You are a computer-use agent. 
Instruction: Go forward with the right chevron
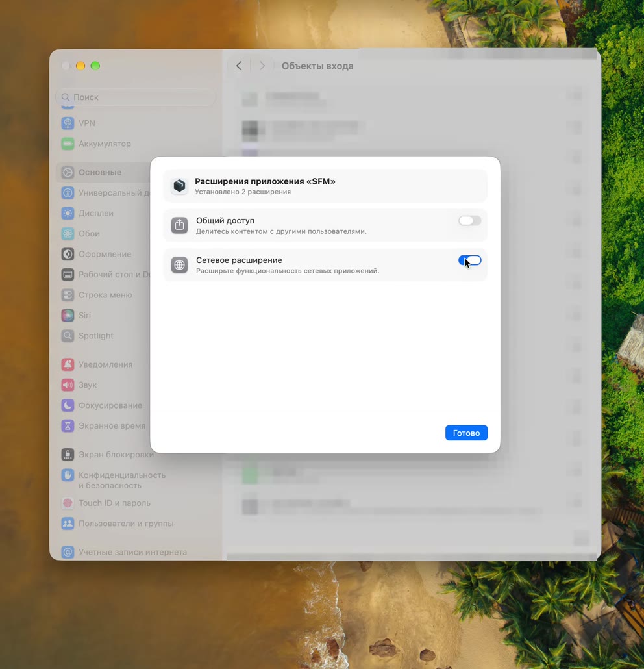pyautogui.click(x=262, y=66)
